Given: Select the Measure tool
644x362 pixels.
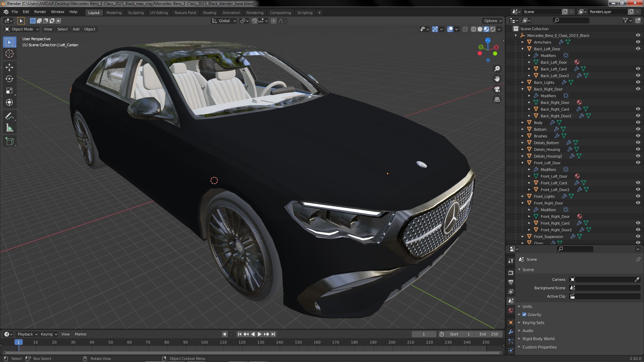Looking at the screenshot, I should click(9, 128).
